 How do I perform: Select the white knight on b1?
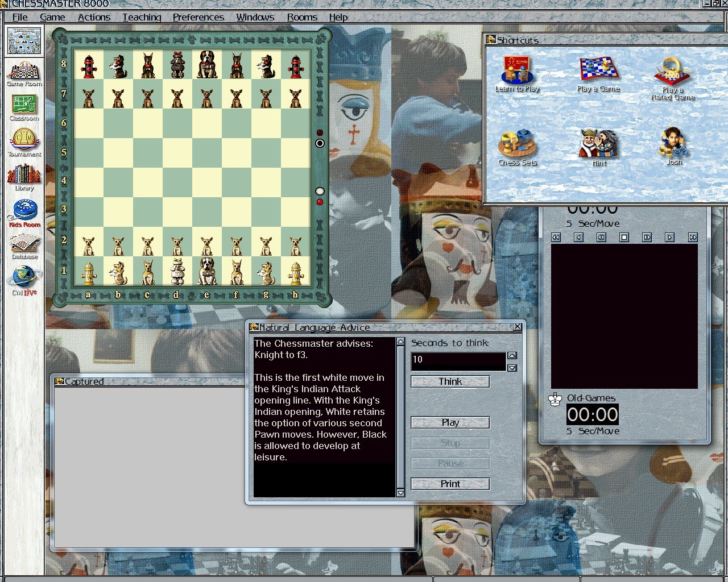118,272
